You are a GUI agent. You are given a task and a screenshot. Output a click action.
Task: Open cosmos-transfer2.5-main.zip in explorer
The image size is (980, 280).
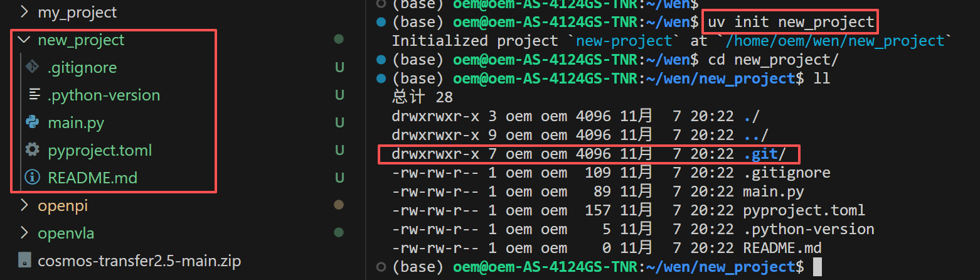[x=139, y=260]
